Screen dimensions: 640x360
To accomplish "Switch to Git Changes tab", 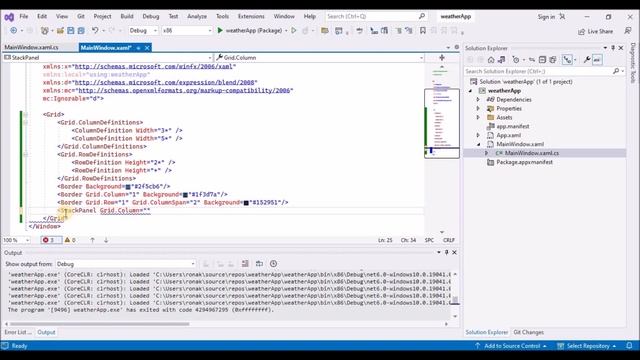I will click(x=529, y=332).
